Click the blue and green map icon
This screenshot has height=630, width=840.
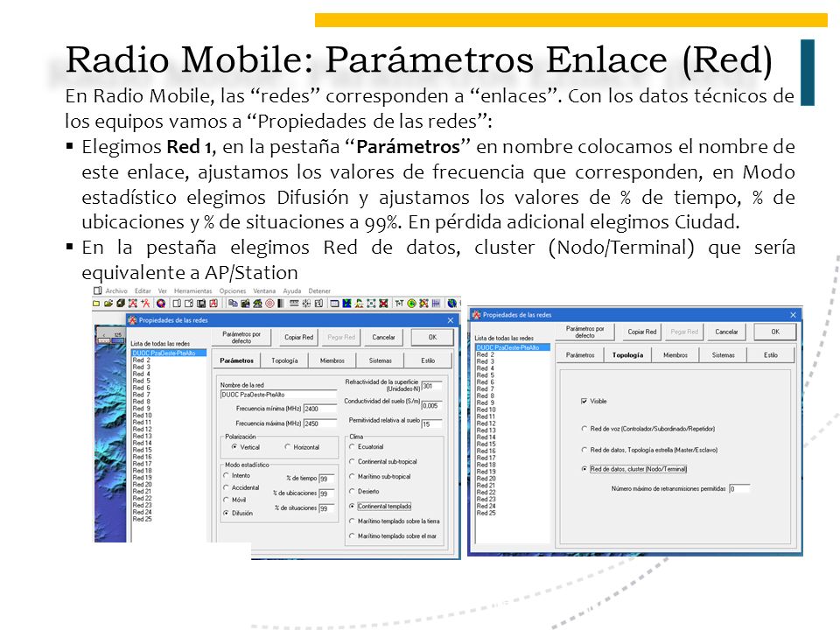(x=346, y=304)
